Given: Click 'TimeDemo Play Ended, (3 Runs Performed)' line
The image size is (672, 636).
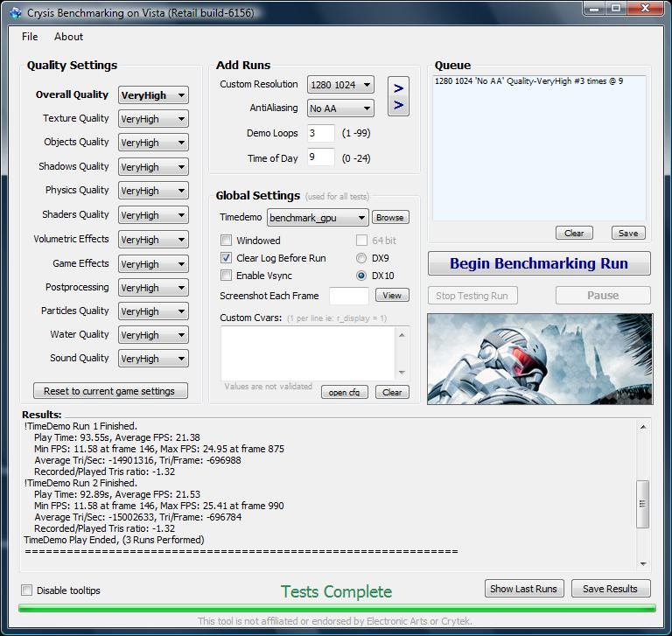Looking at the screenshot, I should coord(114,540).
